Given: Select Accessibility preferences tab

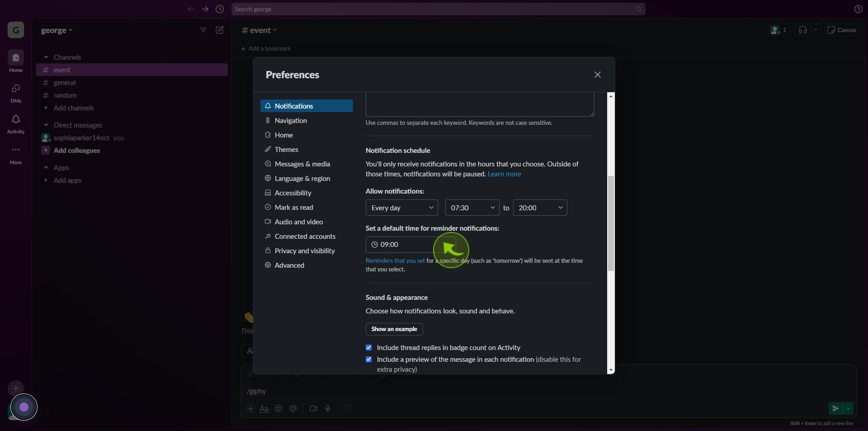Looking at the screenshot, I should click(x=307, y=193).
